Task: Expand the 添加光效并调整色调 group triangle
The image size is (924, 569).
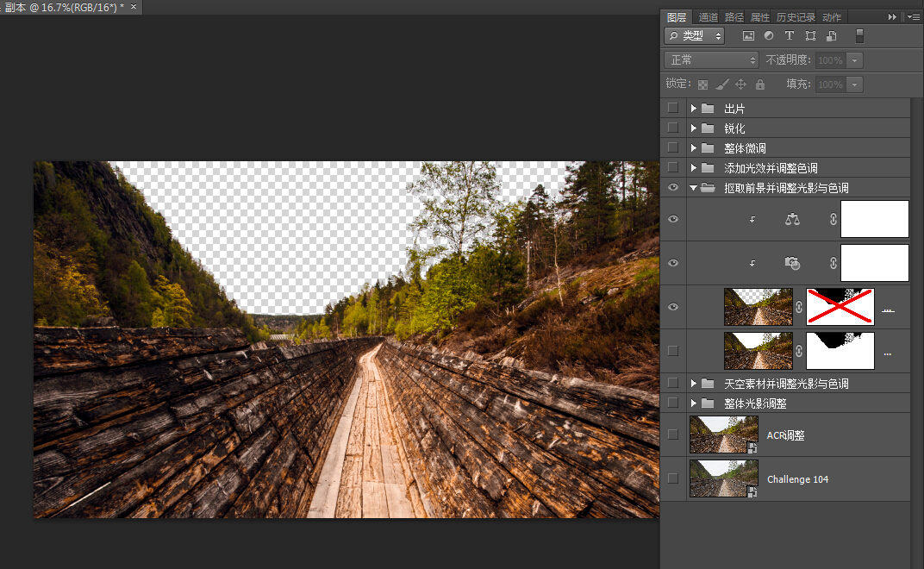Action: tap(694, 168)
